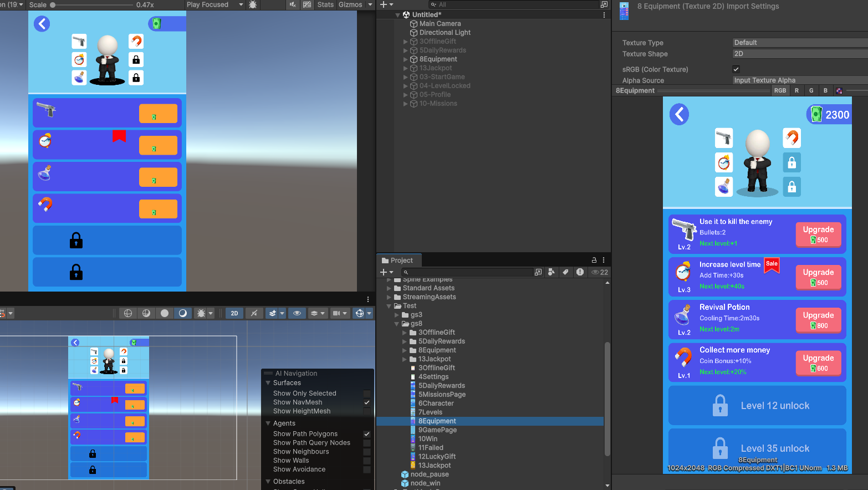Select the wireframe draw mode globe icon
The height and width of the screenshot is (490, 868).
[x=128, y=313]
